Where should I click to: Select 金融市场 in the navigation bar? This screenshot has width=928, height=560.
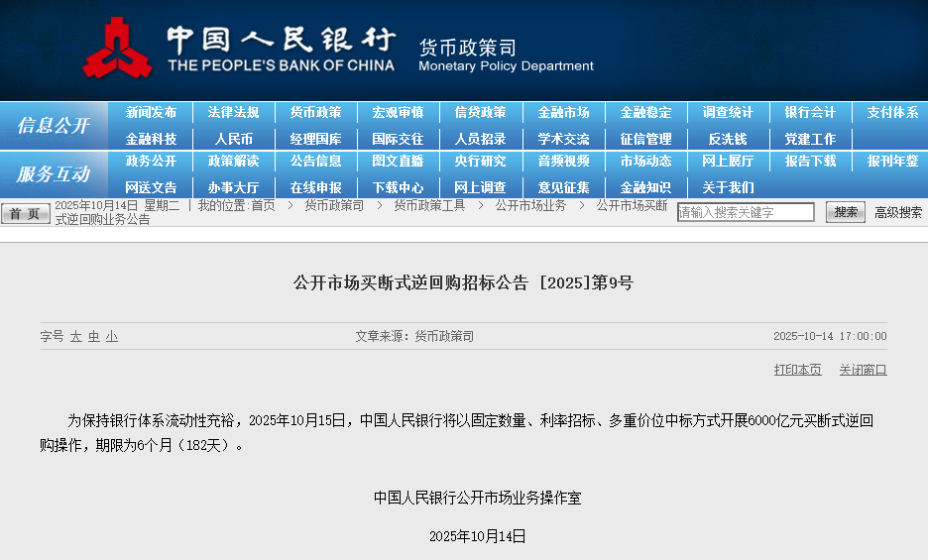[x=563, y=113]
